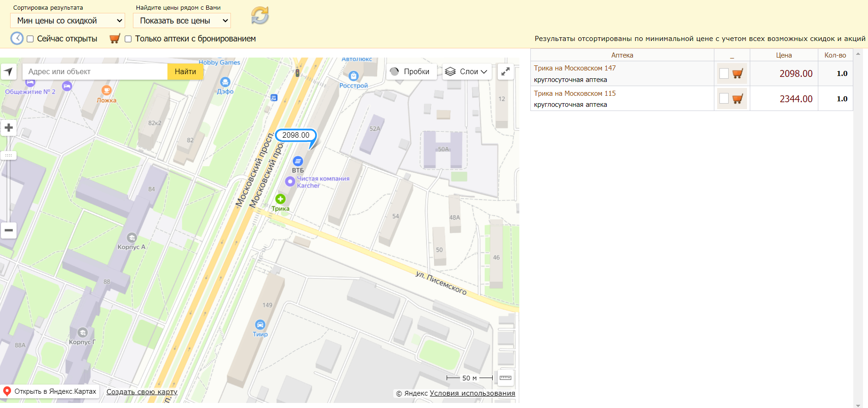Click the map zoom slider handle
Viewport: 868px width, 408px height.
9,155
